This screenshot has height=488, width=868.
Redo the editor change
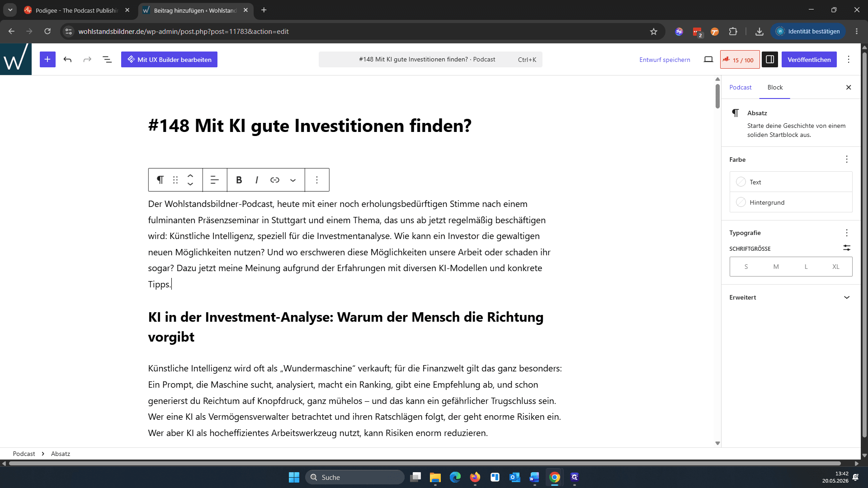click(87, 59)
